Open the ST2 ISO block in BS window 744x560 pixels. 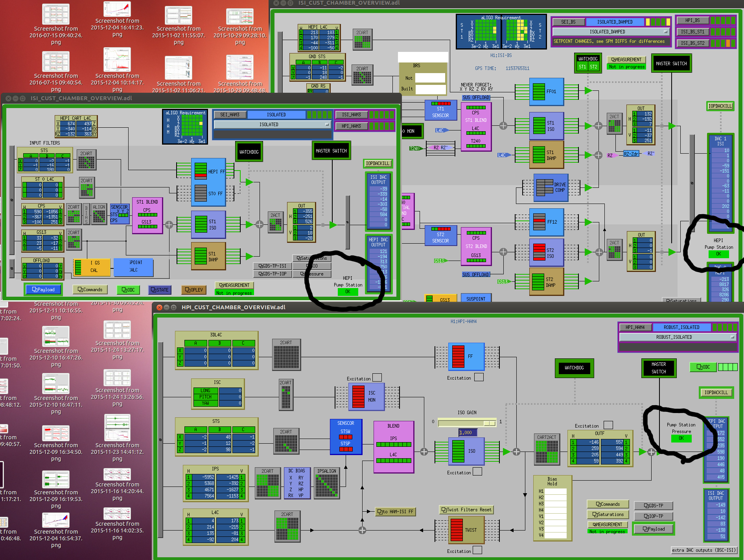coord(547,253)
